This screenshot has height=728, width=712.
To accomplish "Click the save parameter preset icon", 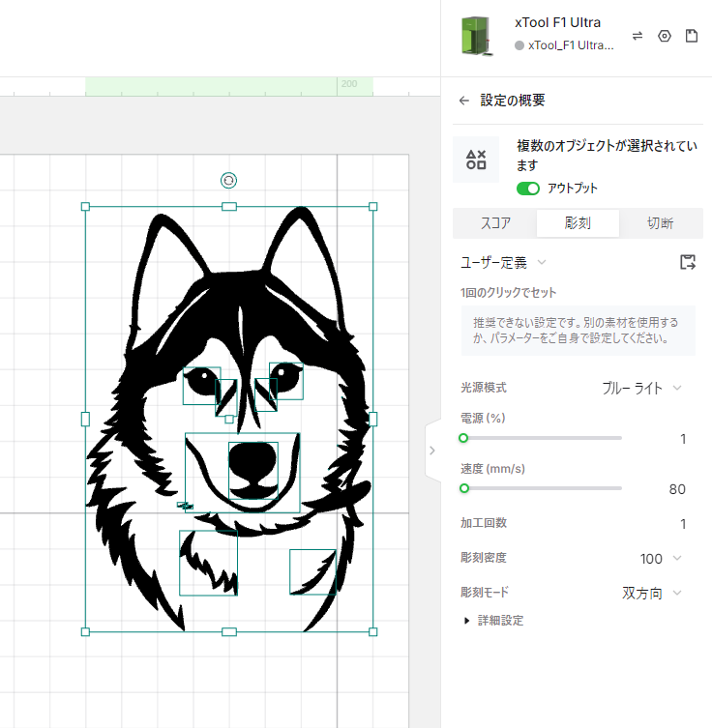I will pyautogui.click(x=688, y=262).
